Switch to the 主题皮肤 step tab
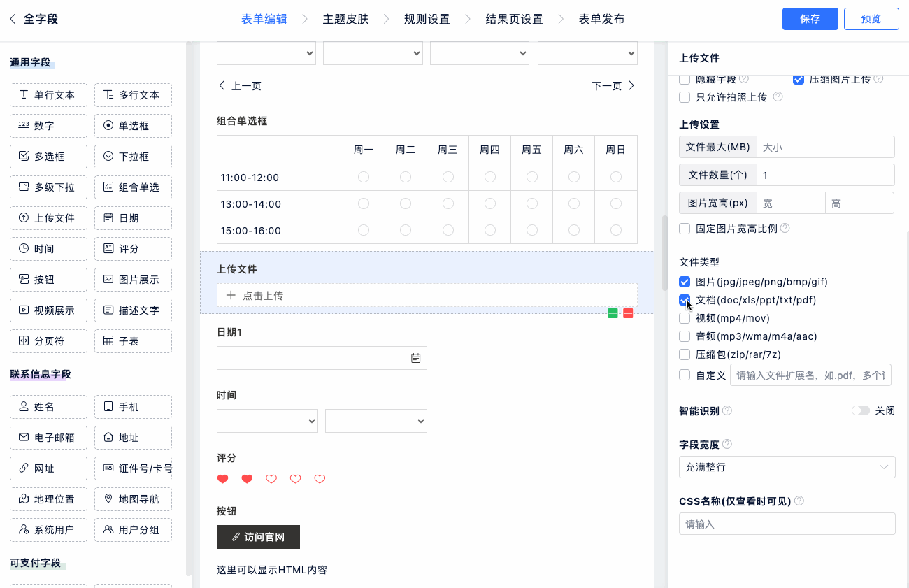The height and width of the screenshot is (588, 909). (x=345, y=20)
